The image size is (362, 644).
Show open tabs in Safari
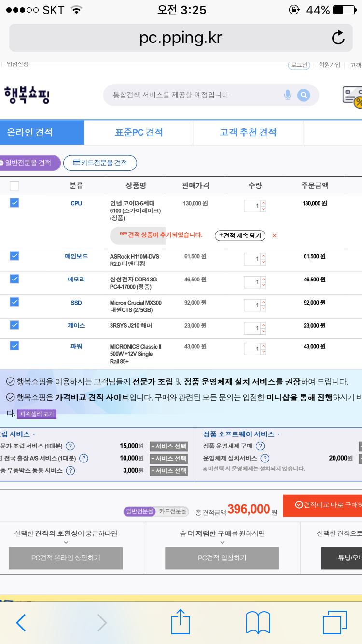334,622
